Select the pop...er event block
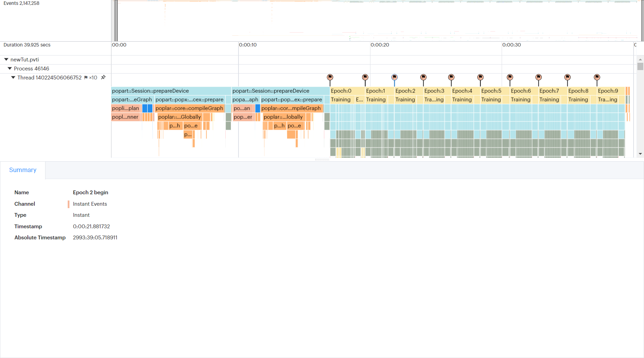This screenshot has height=358, width=644. pyautogui.click(x=243, y=117)
